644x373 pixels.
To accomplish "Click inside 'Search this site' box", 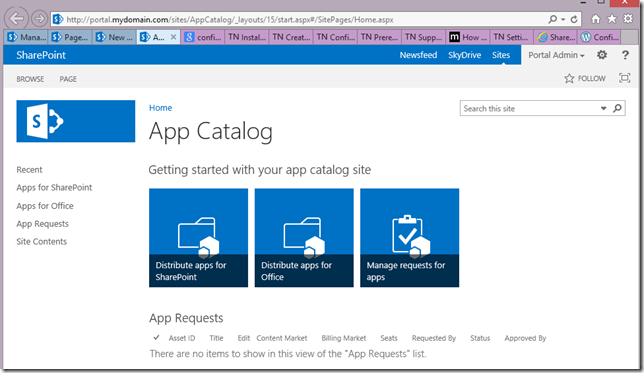I will coord(529,108).
